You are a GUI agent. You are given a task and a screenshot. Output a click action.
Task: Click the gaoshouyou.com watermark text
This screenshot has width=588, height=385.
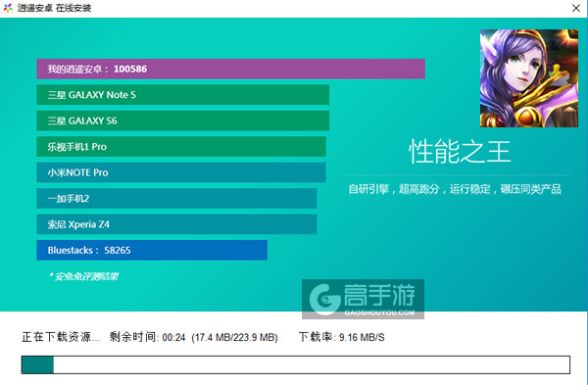[x=379, y=313]
